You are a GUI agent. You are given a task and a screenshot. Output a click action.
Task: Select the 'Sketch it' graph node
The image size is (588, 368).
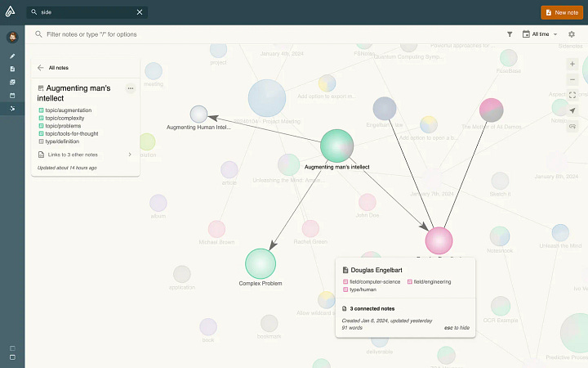501,181
